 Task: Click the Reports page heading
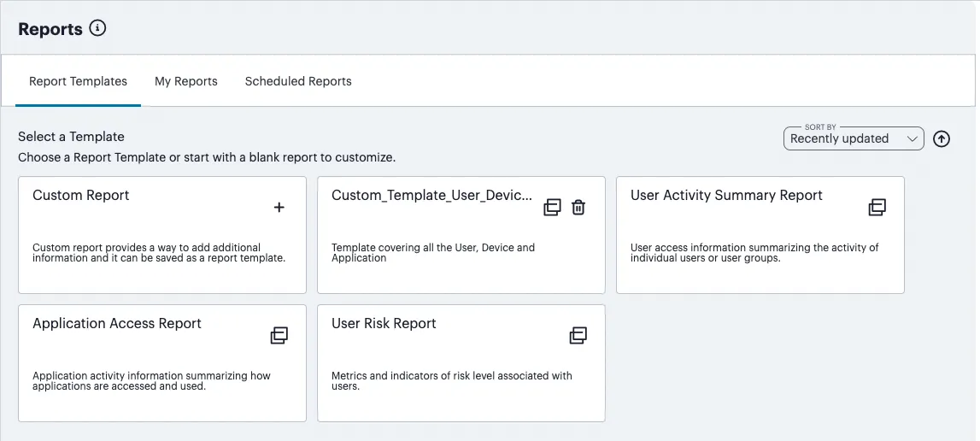50,29
